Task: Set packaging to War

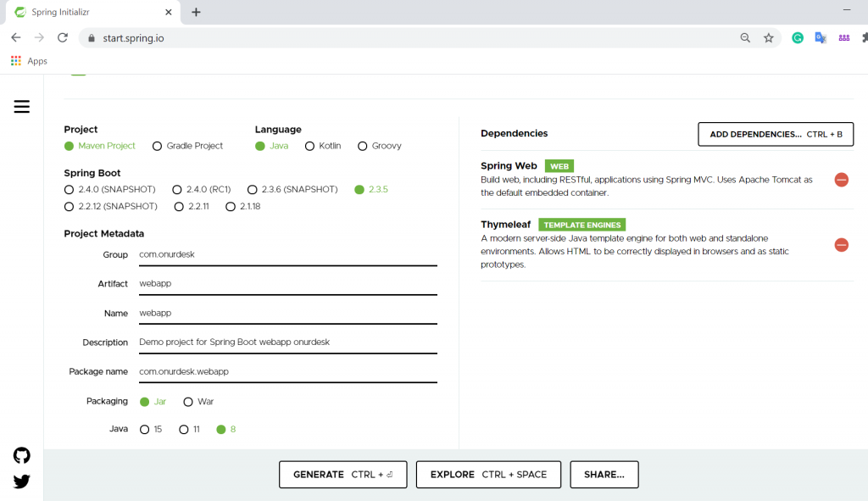Action: pyautogui.click(x=198, y=401)
